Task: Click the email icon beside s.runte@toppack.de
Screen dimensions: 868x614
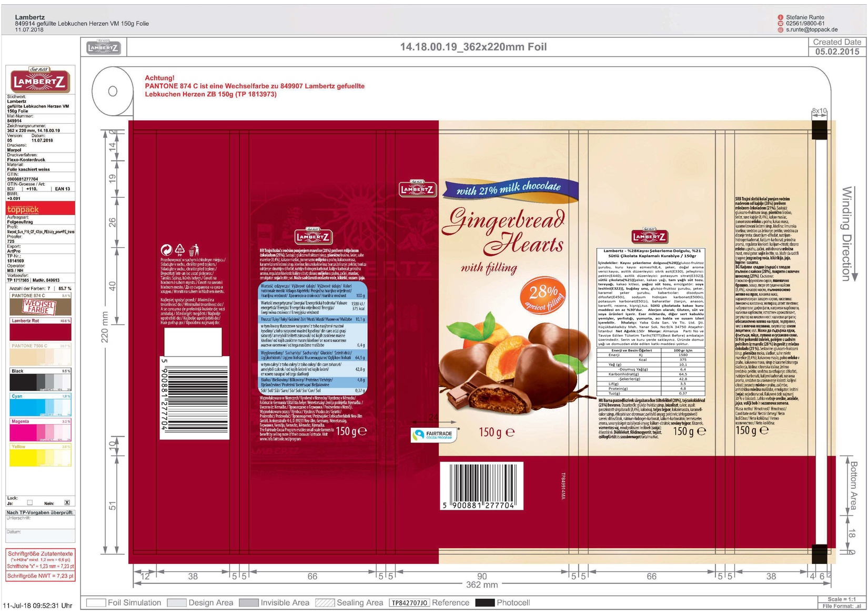Action: coord(781,30)
